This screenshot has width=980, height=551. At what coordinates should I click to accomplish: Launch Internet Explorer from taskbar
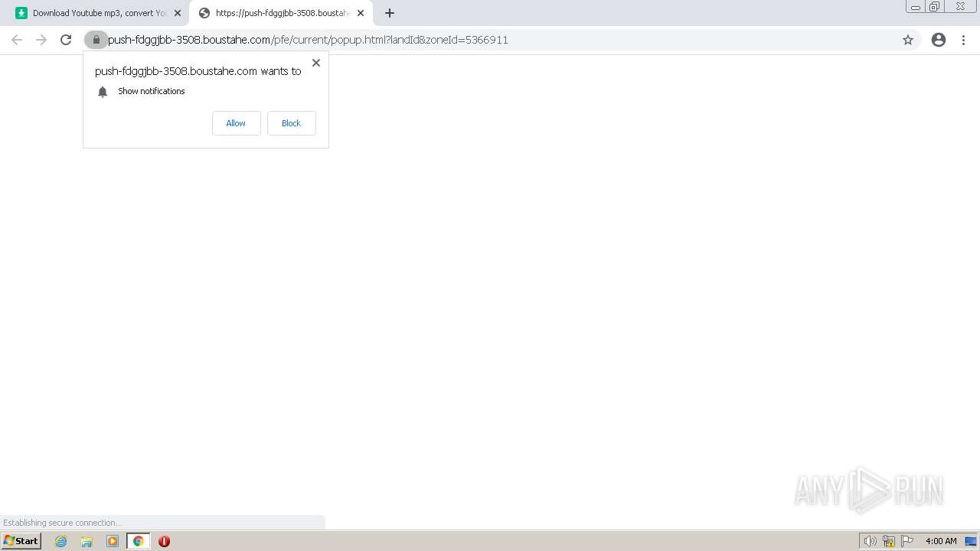click(61, 541)
